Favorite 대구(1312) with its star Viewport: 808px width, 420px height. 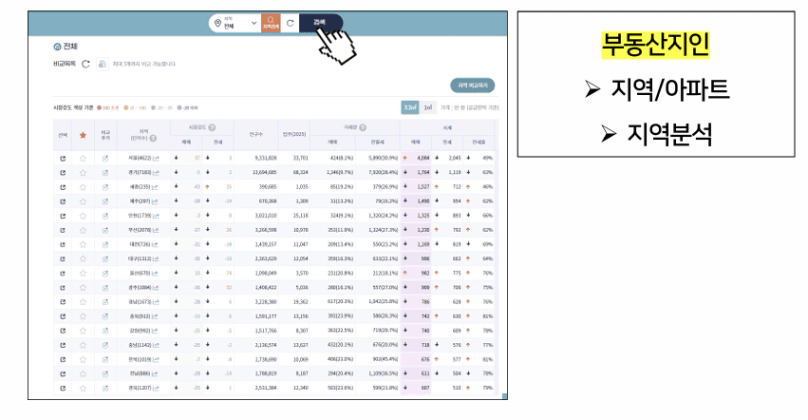(83, 259)
